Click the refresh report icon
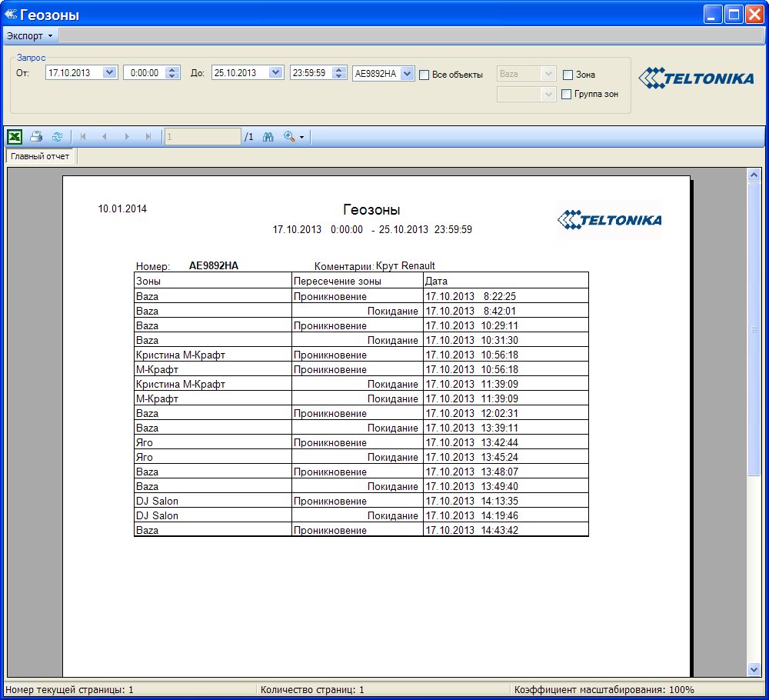 pyautogui.click(x=57, y=137)
